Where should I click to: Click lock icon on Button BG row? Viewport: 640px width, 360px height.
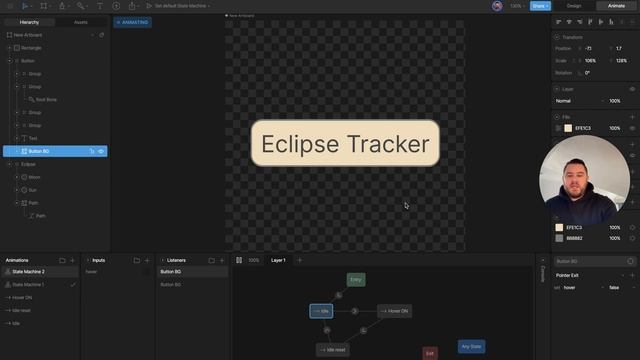(92, 151)
